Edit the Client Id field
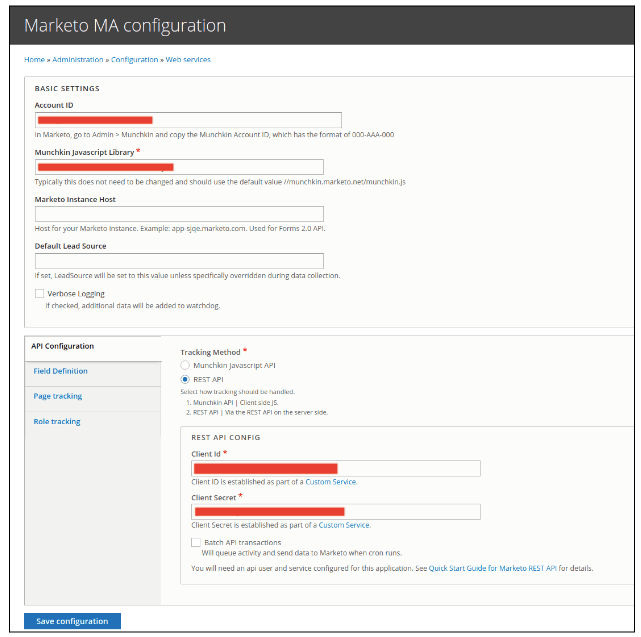The height and width of the screenshot is (637, 641). (x=336, y=469)
